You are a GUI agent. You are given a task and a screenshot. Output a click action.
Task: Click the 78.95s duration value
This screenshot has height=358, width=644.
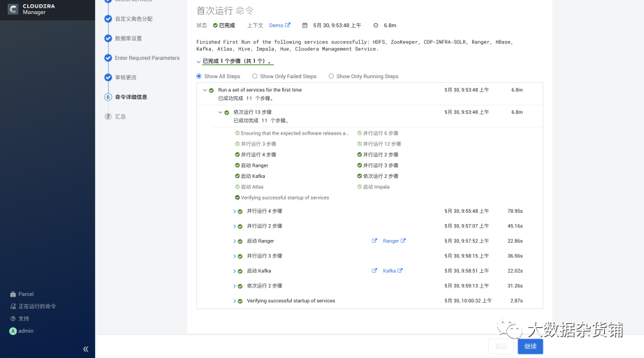(x=515, y=211)
